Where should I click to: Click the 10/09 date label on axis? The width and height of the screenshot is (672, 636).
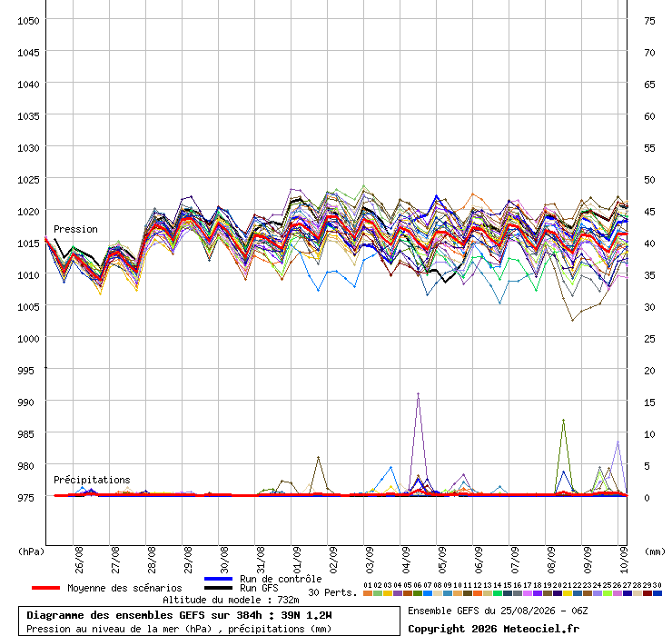point(624,560)
